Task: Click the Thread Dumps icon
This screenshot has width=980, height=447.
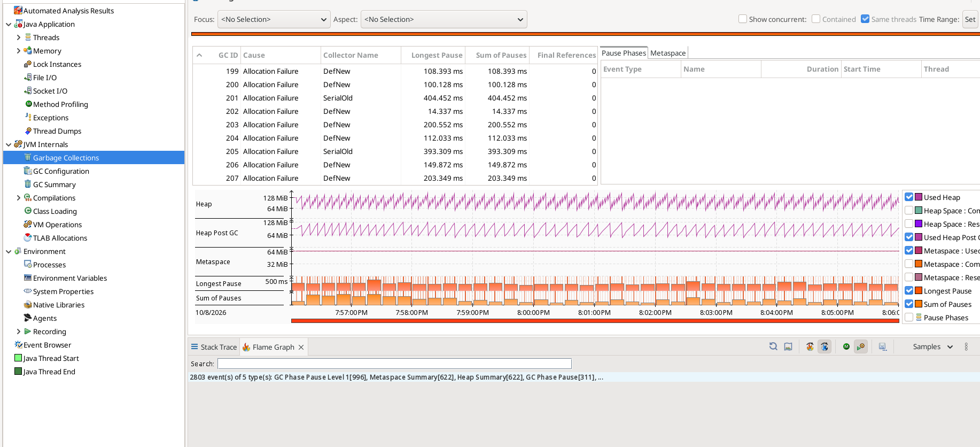Action: pyautogui.click(x=28, y=131)
